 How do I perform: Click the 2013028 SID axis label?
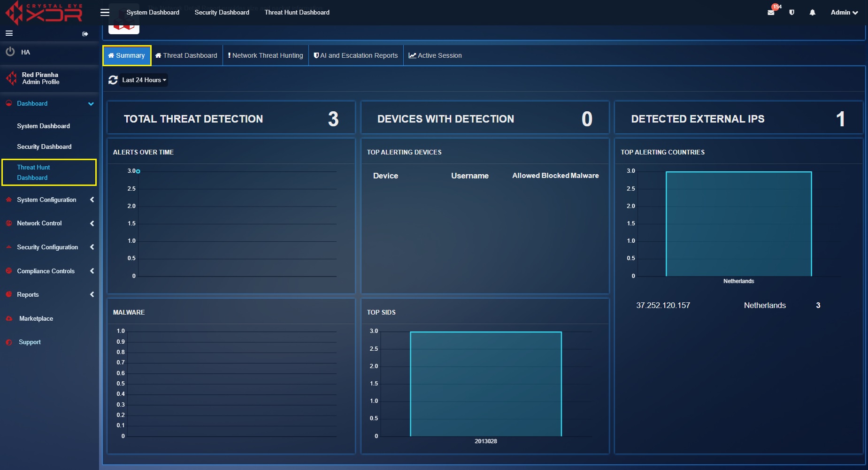pyautogui.click(x=486, y=441)
